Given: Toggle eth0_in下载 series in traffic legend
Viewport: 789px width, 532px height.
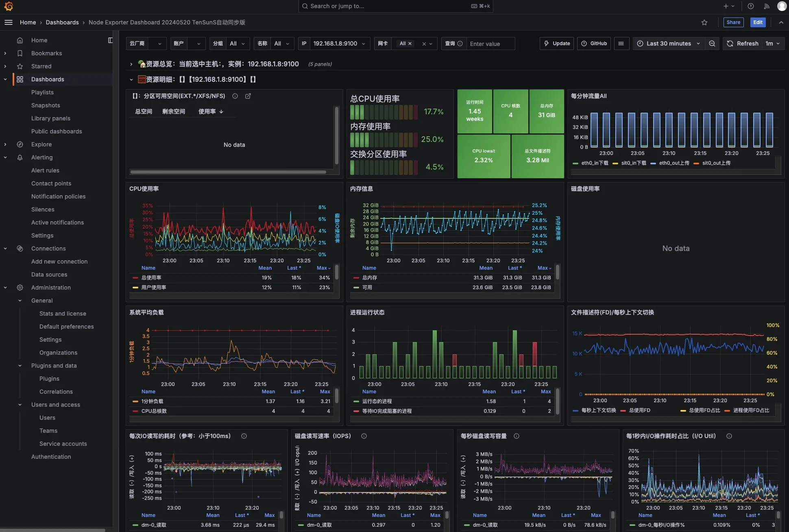Looking at the screenshot, I should click(595, 163).
